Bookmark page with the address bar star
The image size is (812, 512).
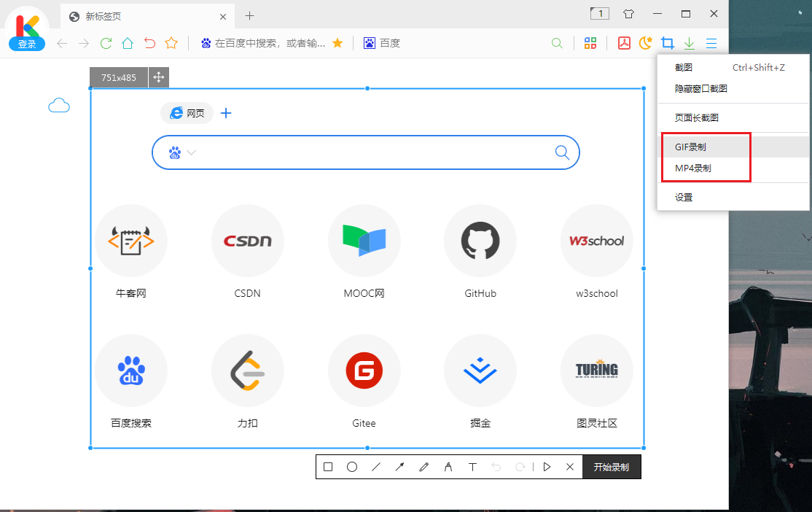click(x=337, y=43)
